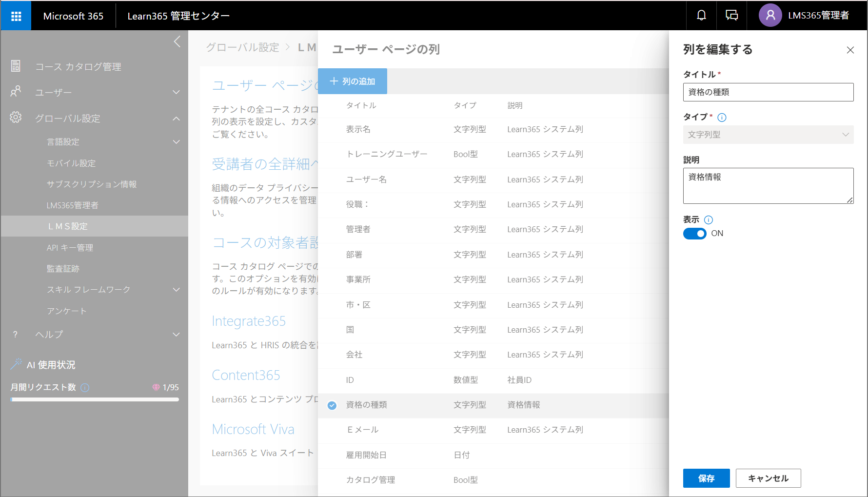The image size is (868, 497).
Task: Click the LMS365管理者 user avatar
Action: tap(770, 16)
